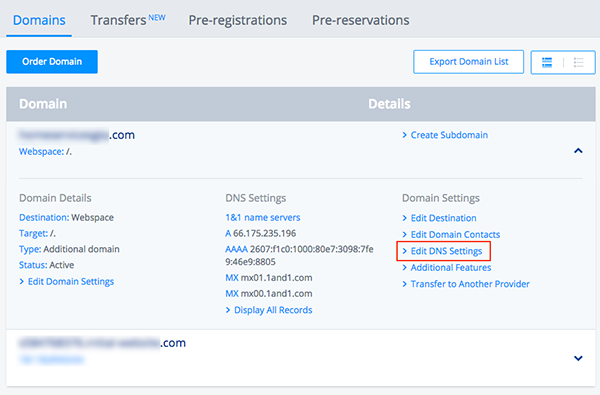Click the DNS Settings heading
The width and height of the screenshot is (600, 395).
(256, 198)
